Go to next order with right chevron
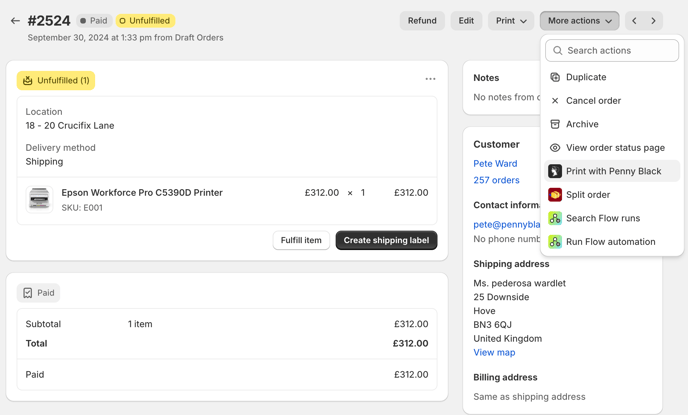 point(653,21)
